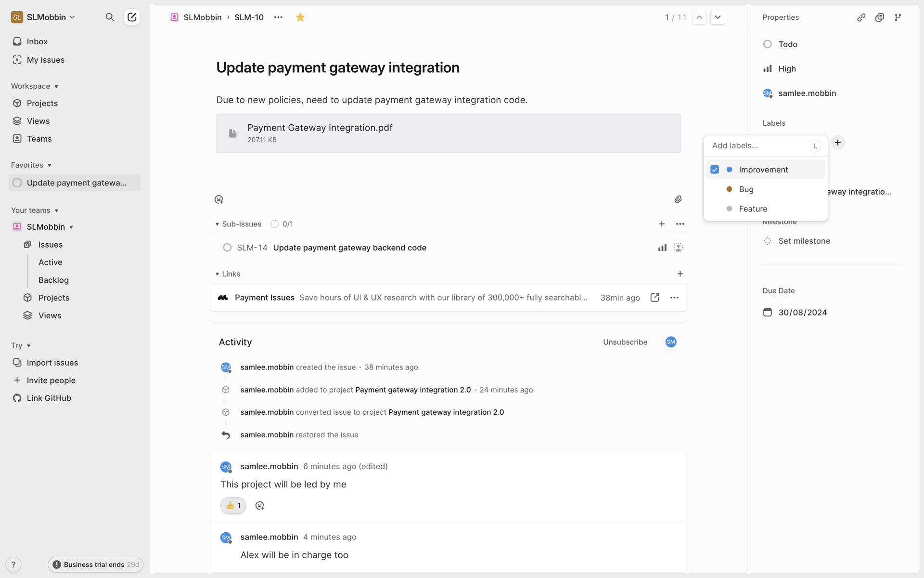Screen dimensions: 924x578
Task: Add a new sub-issue with plus icon
Action: [662, 224]
